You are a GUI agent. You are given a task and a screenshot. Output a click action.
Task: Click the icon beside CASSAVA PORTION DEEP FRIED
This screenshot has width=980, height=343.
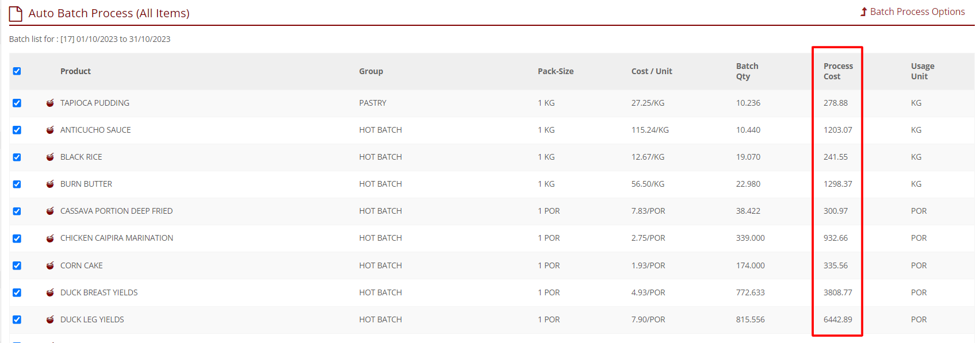(x=50, y=211)
